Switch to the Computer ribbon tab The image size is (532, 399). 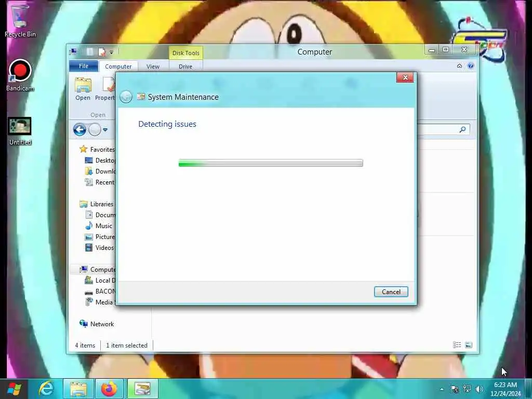118,66
